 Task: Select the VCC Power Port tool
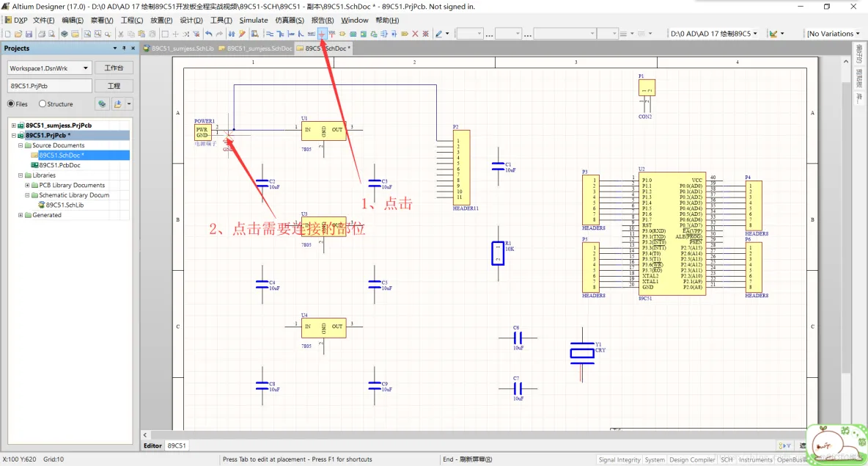[332, 34]
